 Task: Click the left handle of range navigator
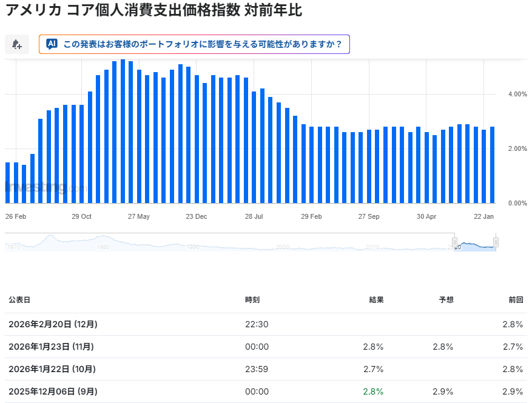454,242
